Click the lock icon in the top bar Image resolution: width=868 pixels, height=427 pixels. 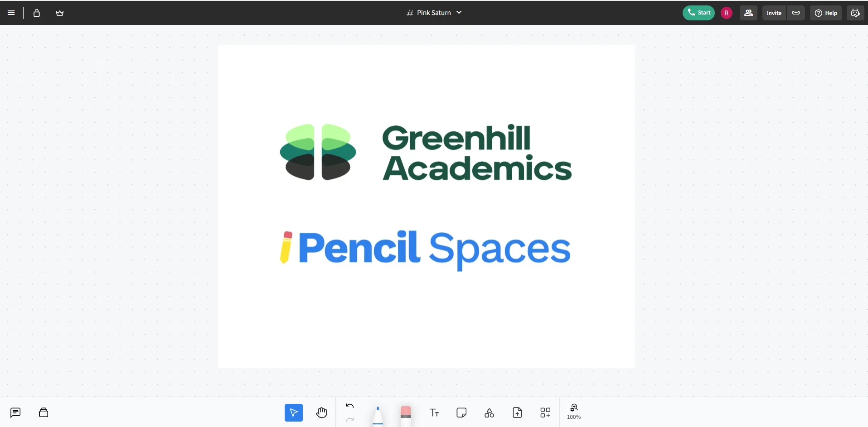coord(37,13)
